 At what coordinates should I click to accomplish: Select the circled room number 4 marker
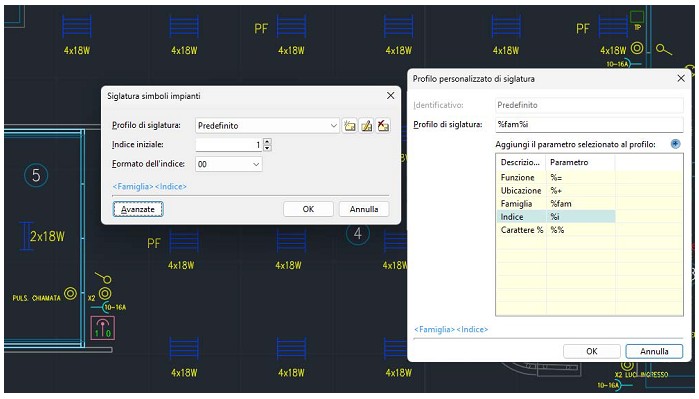[x=358, y=234]
